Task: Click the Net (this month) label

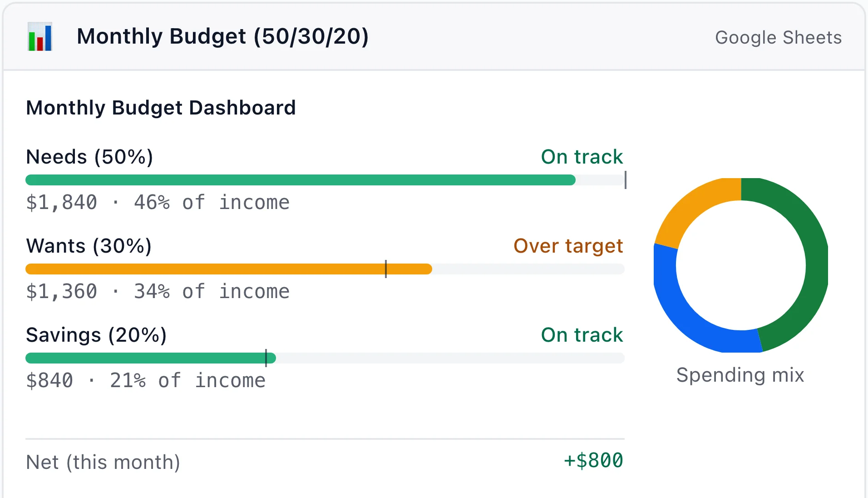Action: click(x=103, y=462)
